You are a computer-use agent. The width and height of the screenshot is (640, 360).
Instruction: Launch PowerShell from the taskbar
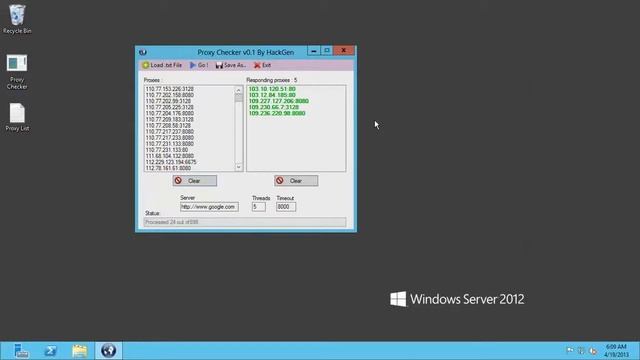point(51,351)
